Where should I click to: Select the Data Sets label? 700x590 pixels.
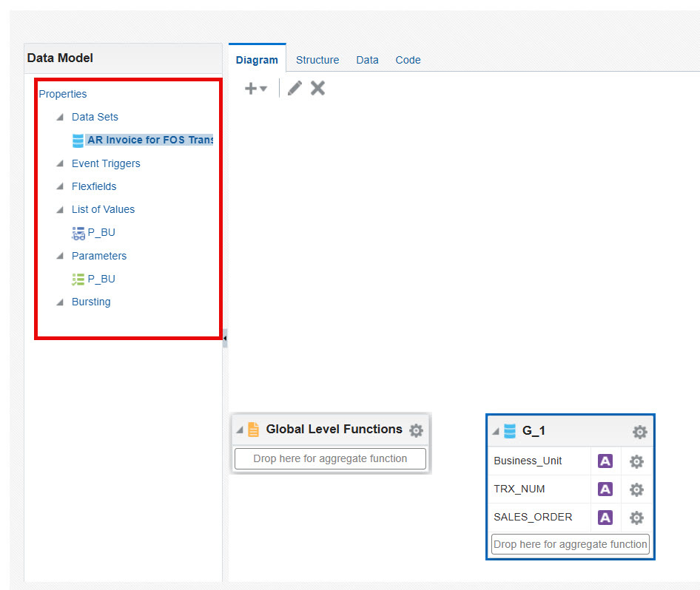(95, 117)
